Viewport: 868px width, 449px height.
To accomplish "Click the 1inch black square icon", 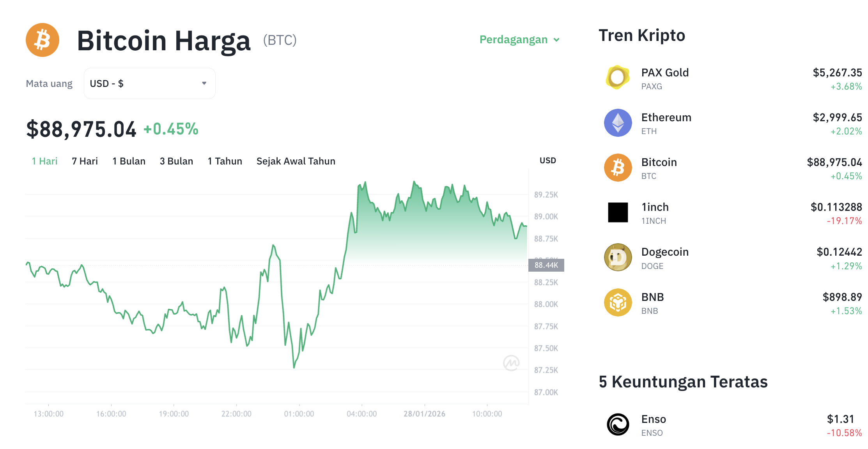I will (617, 212).
